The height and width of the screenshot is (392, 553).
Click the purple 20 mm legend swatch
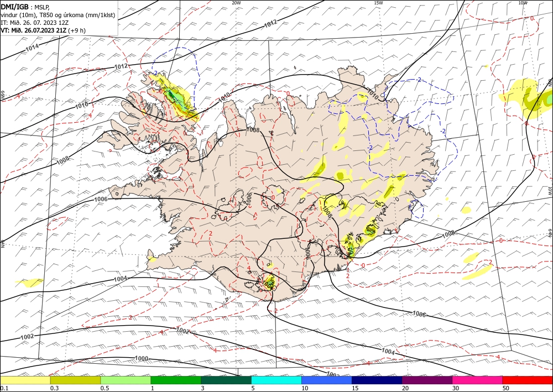pyautogui.click(x=427, y=380)
